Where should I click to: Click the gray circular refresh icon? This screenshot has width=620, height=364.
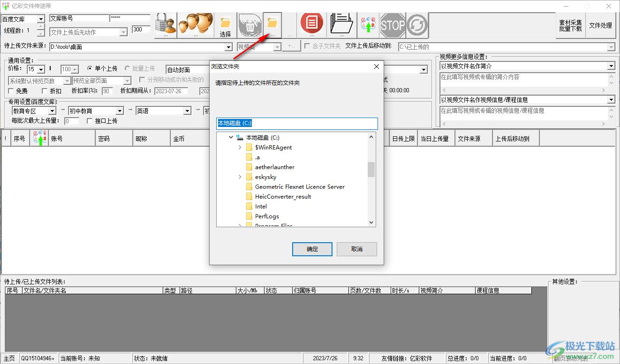[417, 25]
